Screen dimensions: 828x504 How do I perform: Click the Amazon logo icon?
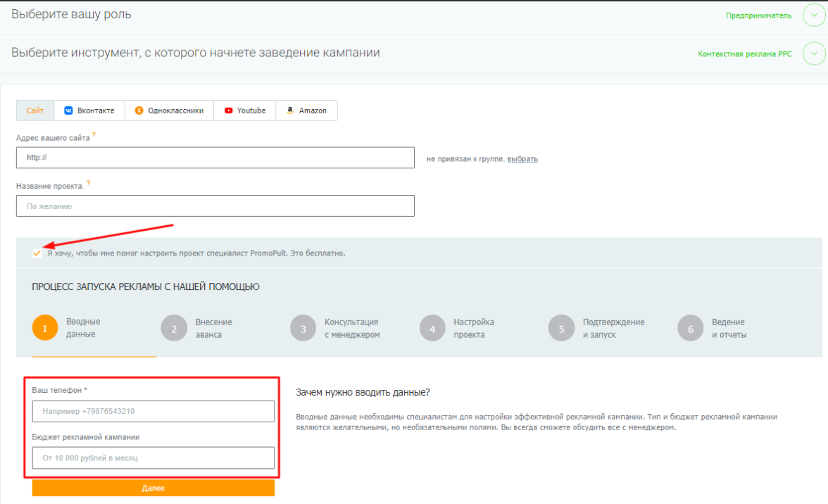[x=290, y=111]
